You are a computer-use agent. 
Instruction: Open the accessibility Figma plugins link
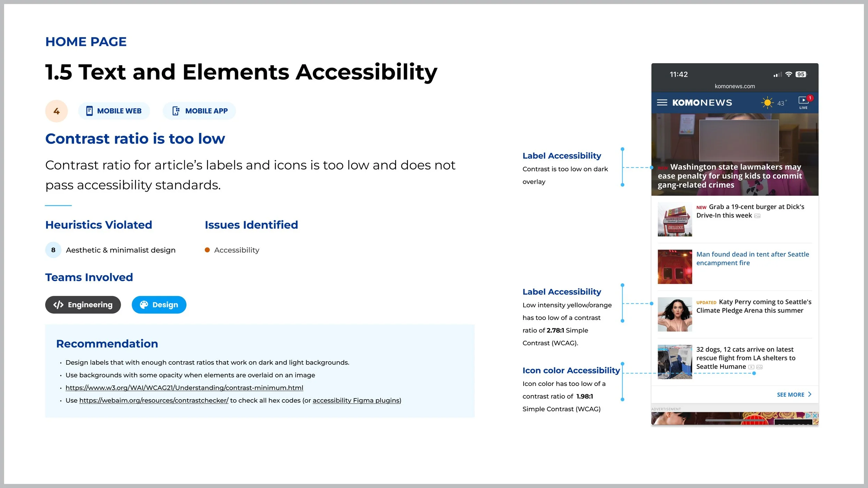356,400
